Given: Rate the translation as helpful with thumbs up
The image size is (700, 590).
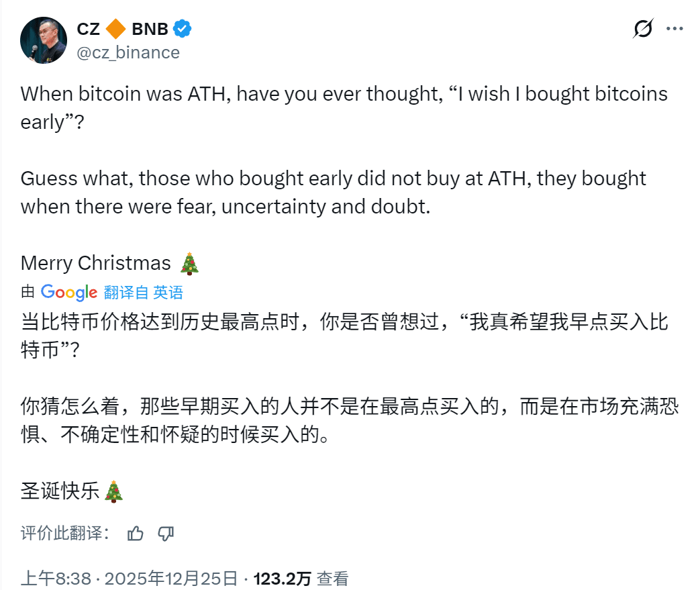Looking at the screenshot, I should 136,533.
